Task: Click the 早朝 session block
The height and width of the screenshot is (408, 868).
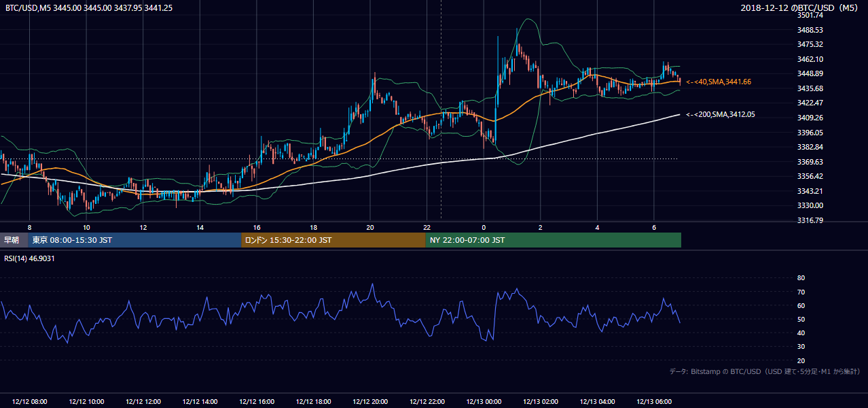Action: 14,240
